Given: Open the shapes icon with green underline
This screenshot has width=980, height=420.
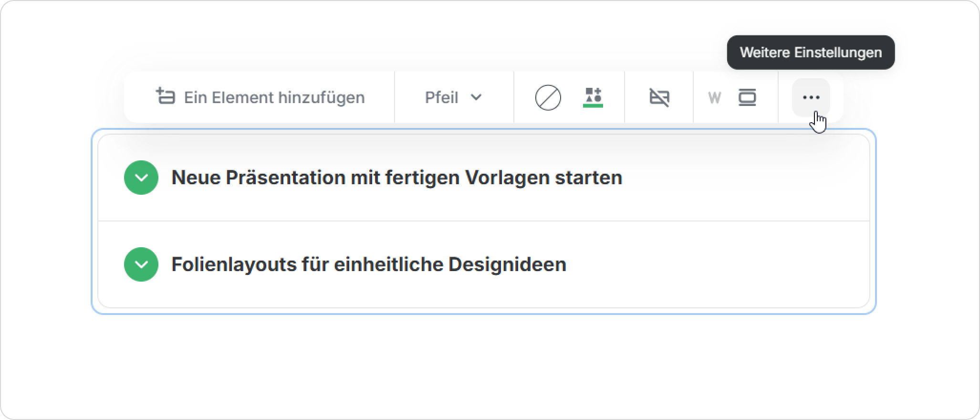Looking at the screenshot, I should [x=593, y=97].
